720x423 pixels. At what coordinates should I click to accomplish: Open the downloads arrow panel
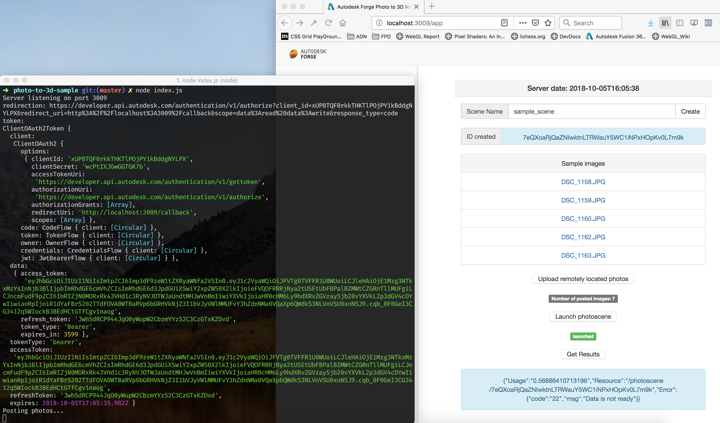click(x=651, y=23)
